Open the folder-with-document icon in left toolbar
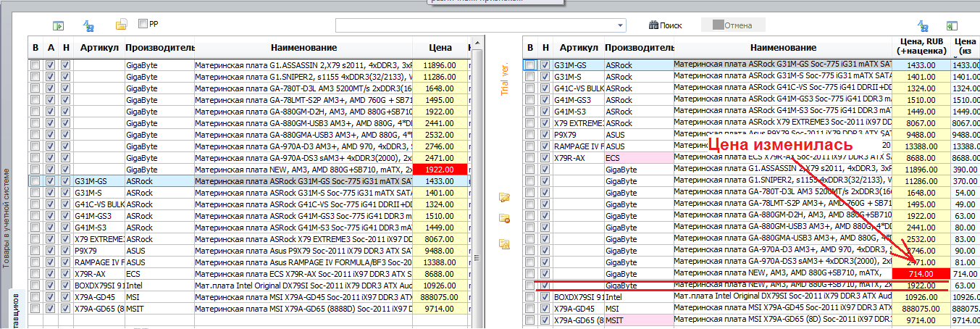The image size is (980, 329). [x=122, y=25]
